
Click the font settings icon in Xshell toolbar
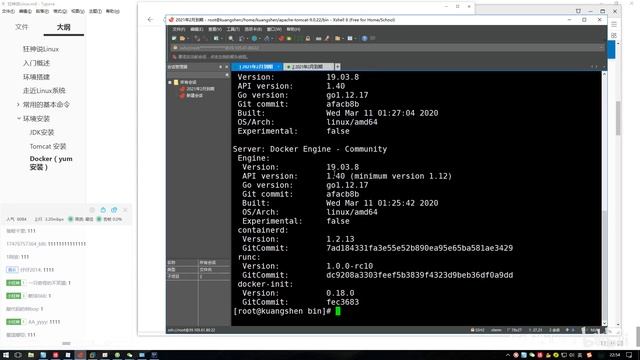click(x=267, y=38)
